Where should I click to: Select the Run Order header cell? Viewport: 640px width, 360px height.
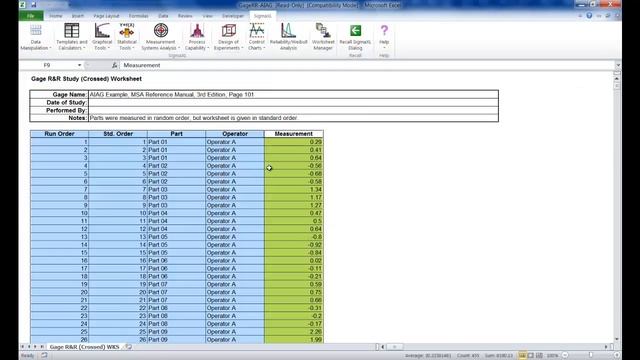point(59,134)
